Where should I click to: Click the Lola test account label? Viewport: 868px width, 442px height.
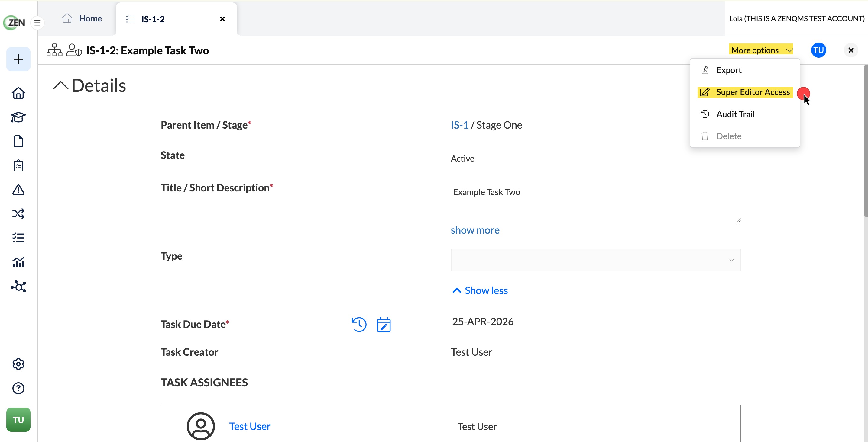click(797, 18)
